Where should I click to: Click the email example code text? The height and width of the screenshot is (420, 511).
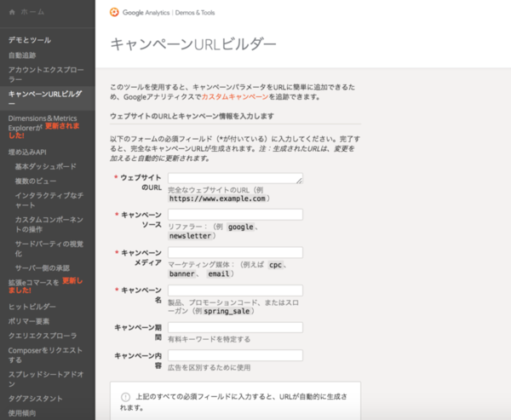point(219,274)
